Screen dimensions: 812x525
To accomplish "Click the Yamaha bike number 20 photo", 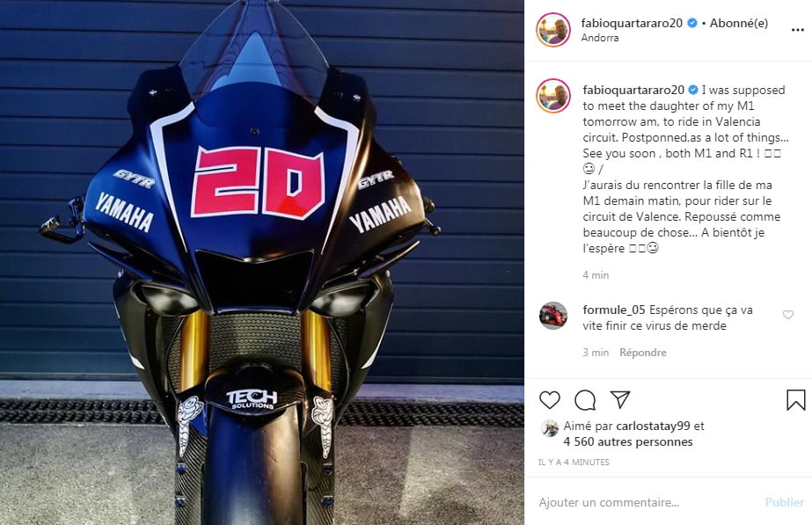I will coord(261,262).
